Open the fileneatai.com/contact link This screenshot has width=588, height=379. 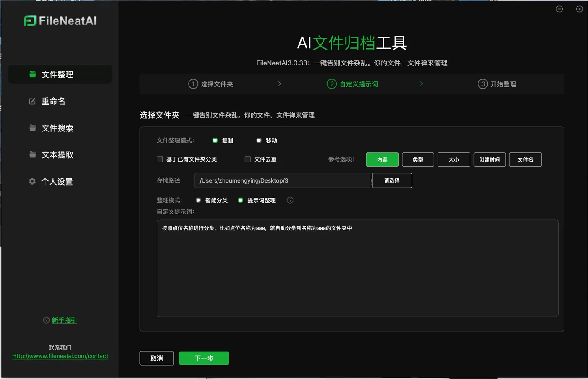coord(60,356)
